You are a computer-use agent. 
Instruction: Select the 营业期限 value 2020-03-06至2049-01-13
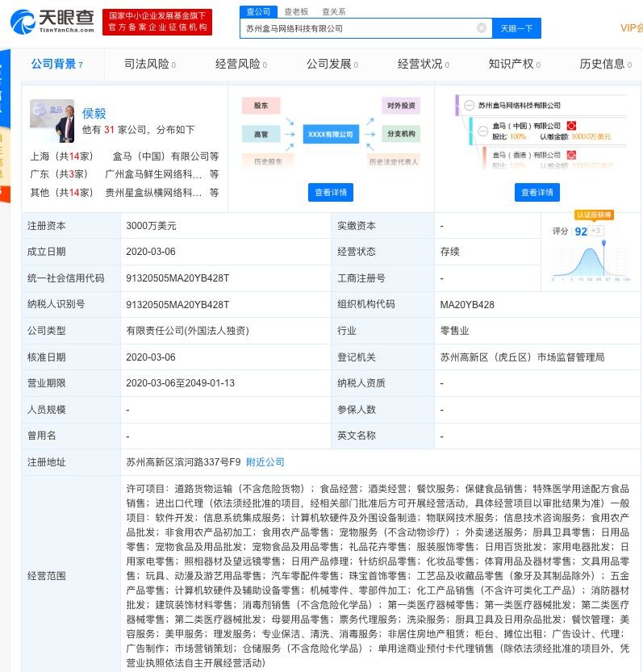click(180, 383)
